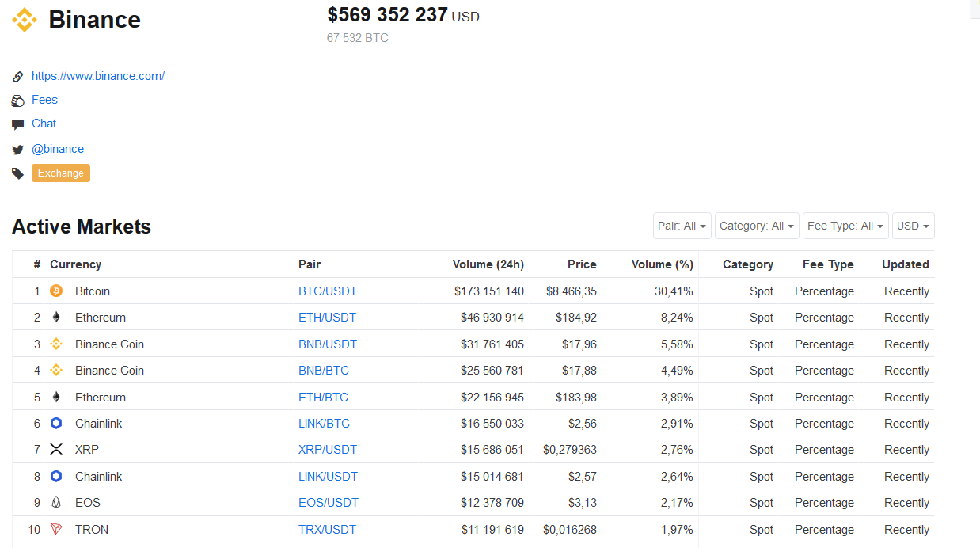Screen dimensions: 980x548
Task: Open the Chat link
Action: (x=44, y=124)
